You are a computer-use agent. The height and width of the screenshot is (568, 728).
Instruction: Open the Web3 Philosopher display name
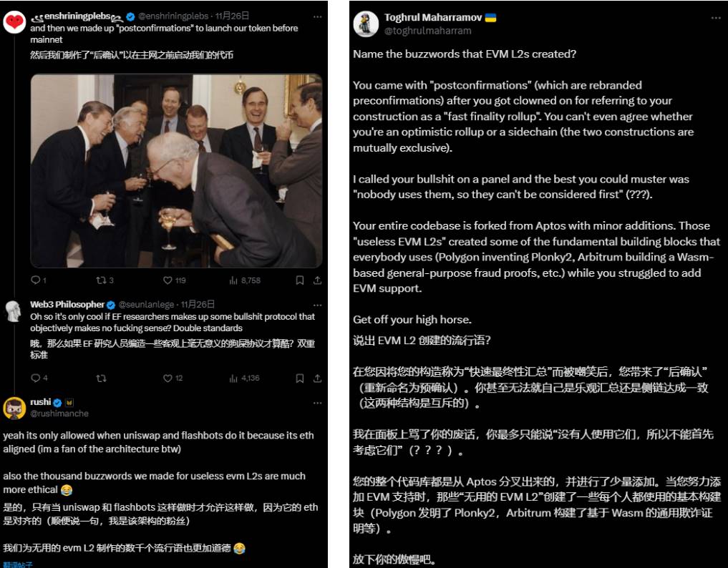tap(67, 305)
